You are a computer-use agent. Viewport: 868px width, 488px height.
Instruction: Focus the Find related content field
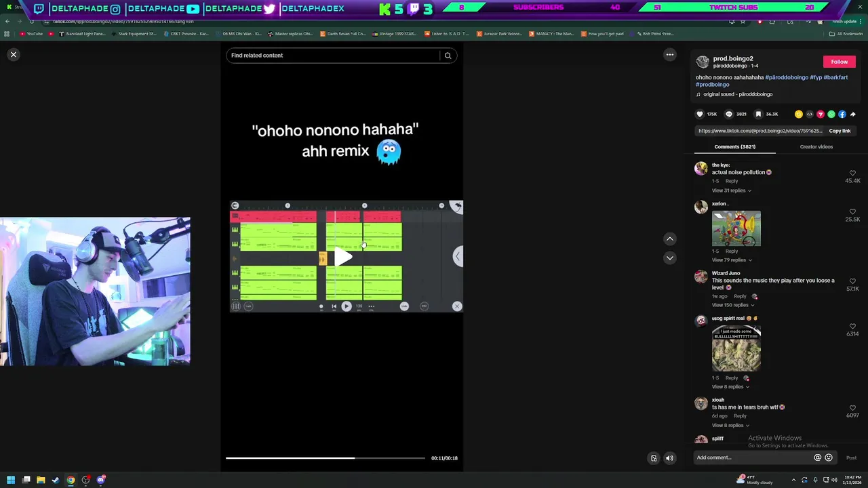pyautogui.click(x=332, y=56)
